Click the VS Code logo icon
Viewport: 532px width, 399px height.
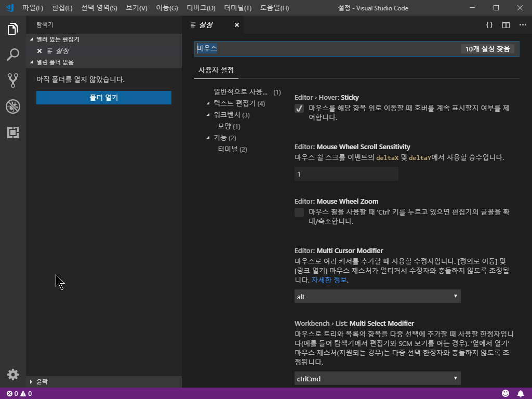pyautogui.click(x=10, y=8)
